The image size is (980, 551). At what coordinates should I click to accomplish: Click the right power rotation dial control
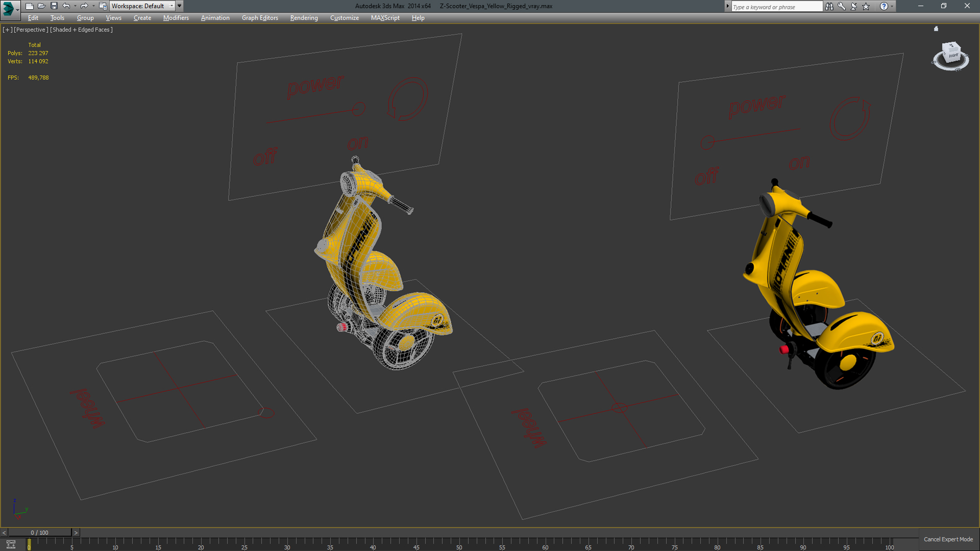click(849, 118)
